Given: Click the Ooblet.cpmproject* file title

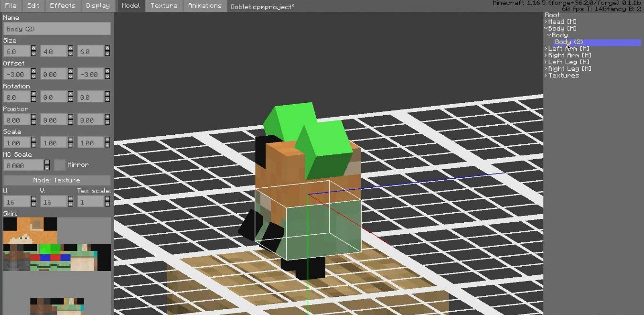Looking at the screenshot, I should point(262,7).
